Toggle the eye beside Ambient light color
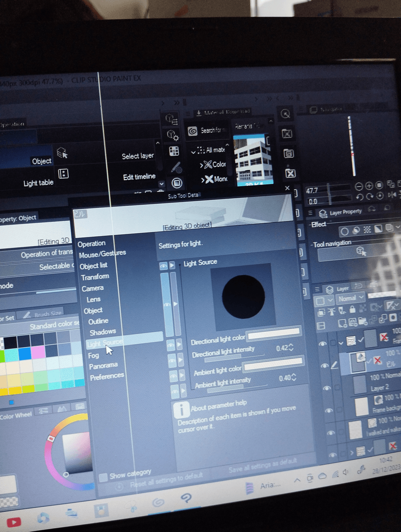Screen dimensions: 401x532 point(173,377)
